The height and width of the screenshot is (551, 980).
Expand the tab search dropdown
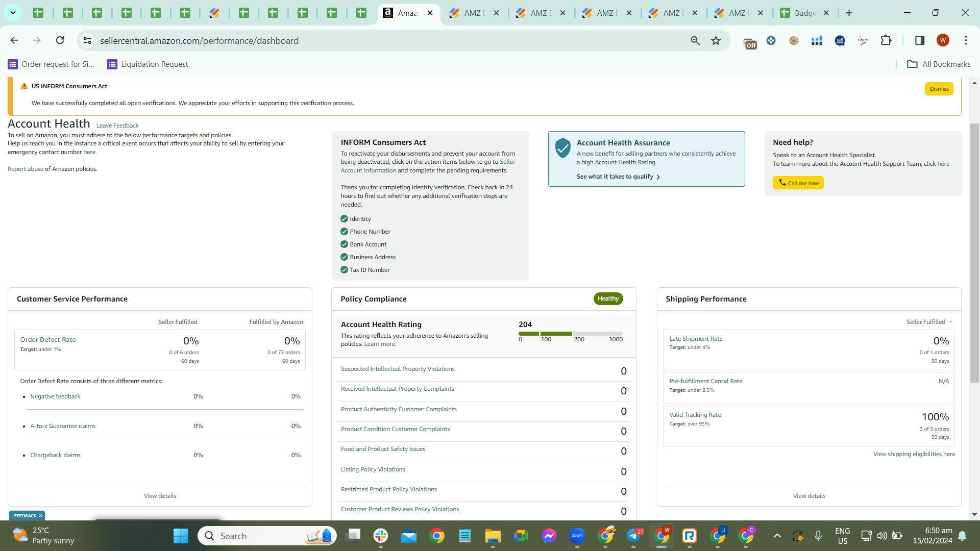pos(13,13)
